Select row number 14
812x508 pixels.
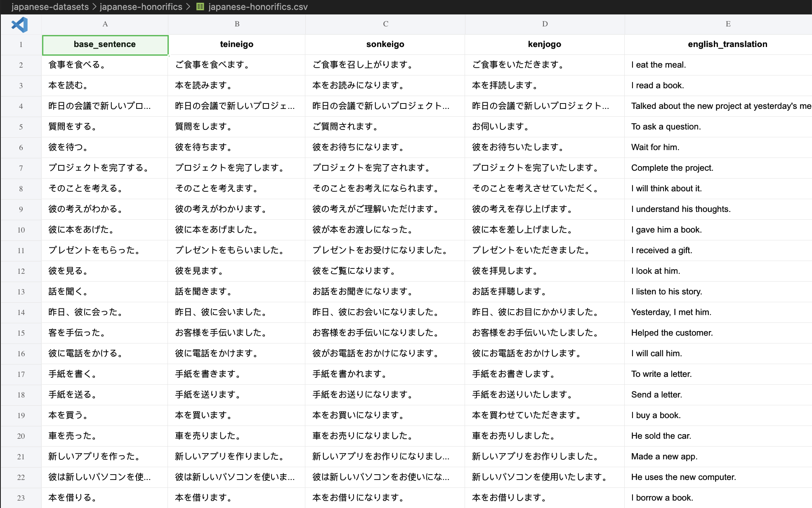click(x=21, y=312)
